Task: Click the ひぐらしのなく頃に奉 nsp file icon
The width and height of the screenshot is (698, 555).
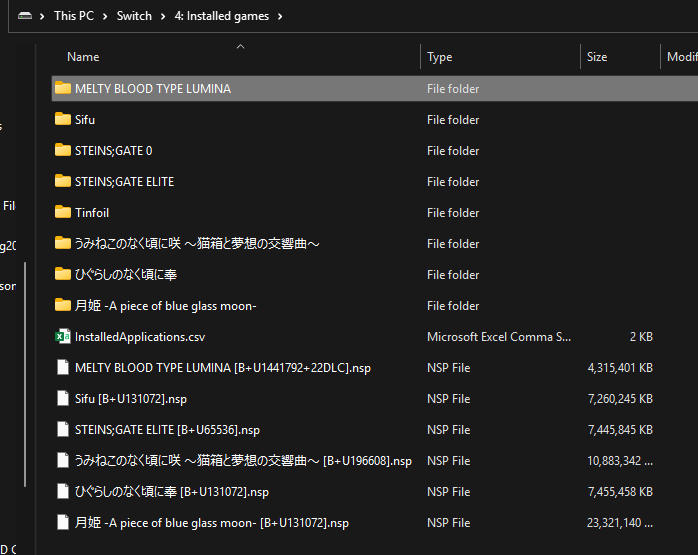Action: (x=63, y=491)
